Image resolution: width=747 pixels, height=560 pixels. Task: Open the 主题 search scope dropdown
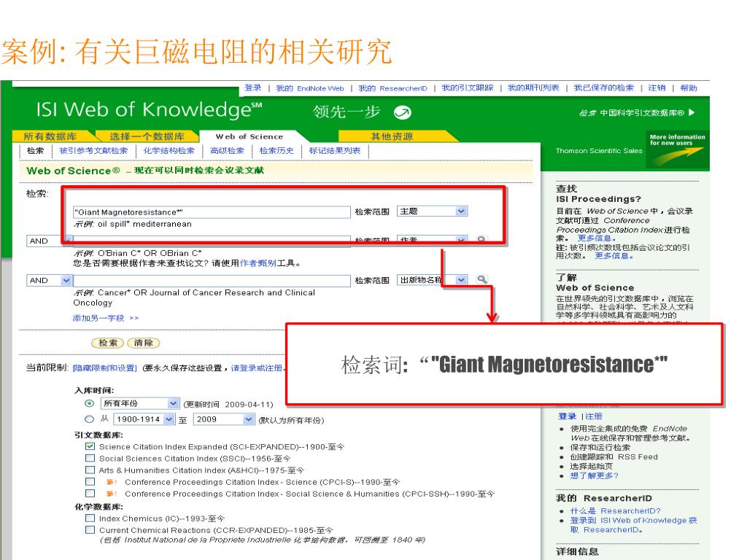coord(432,211)
